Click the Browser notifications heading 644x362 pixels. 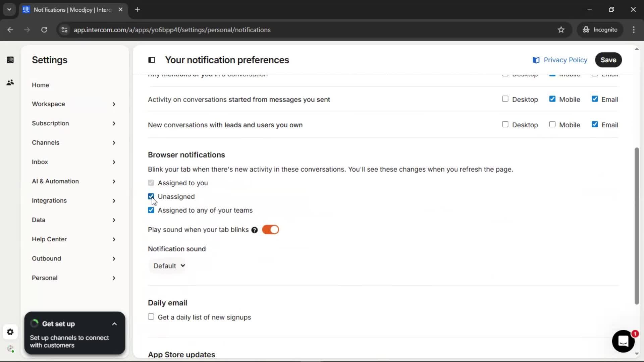(186, 155)
